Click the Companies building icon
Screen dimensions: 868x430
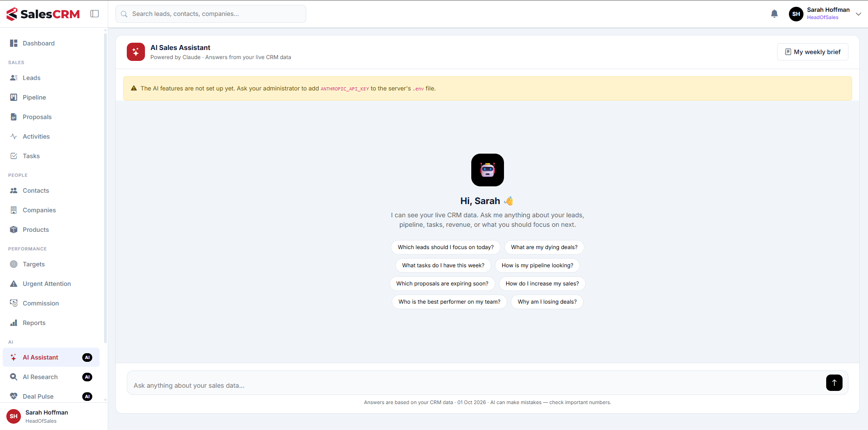tap(14, 210)
